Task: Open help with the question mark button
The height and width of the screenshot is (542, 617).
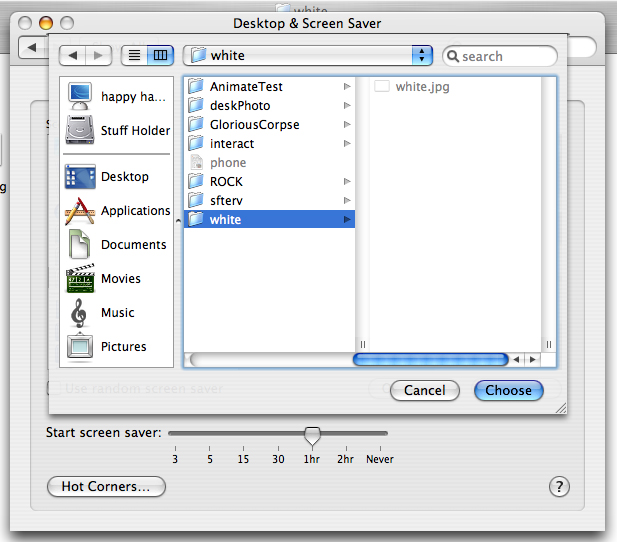Action: tap(559, 487)
